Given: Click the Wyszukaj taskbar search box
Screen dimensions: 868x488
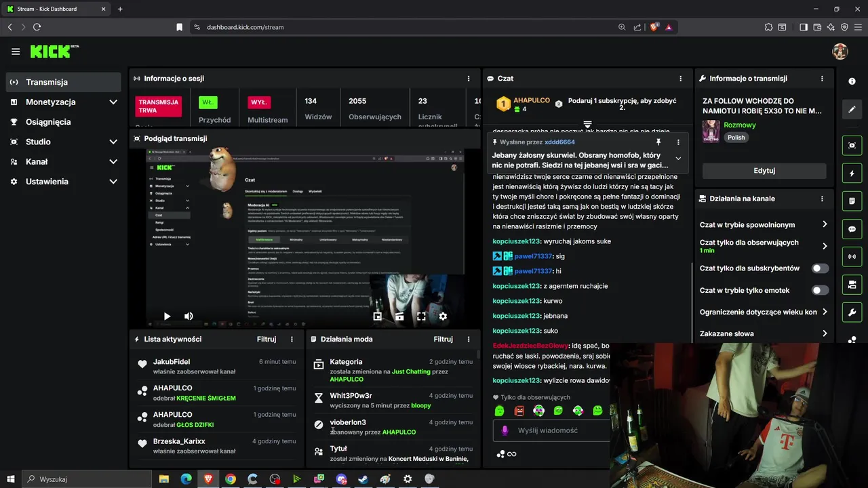Looking at the screenshot, I should [87, 479].
